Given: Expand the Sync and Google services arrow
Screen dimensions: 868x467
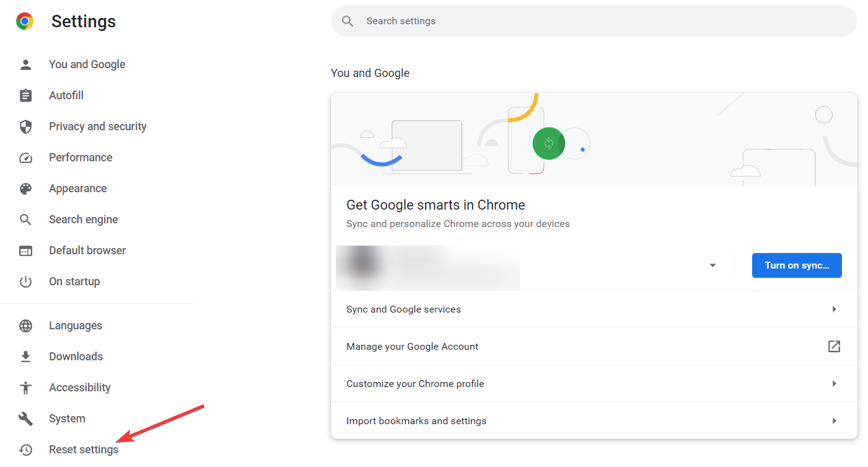Looking at the screenshot, I should click(x=835, y=309).
